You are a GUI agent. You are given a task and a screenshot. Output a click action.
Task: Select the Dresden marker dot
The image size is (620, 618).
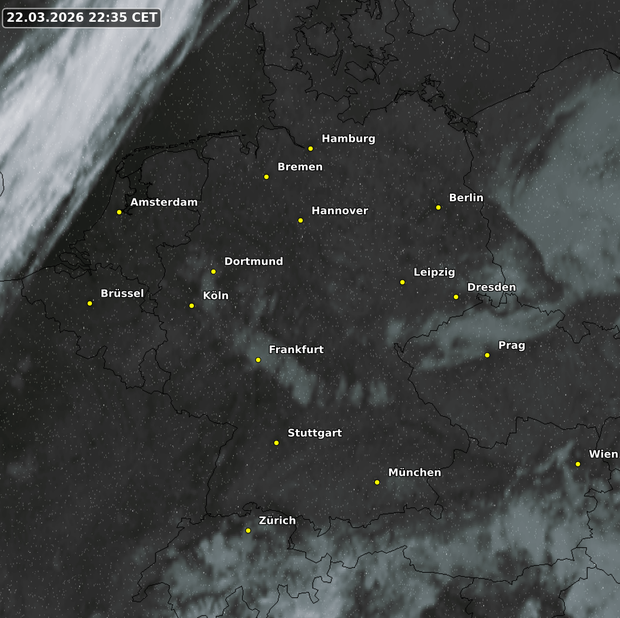tap(456, 297)
